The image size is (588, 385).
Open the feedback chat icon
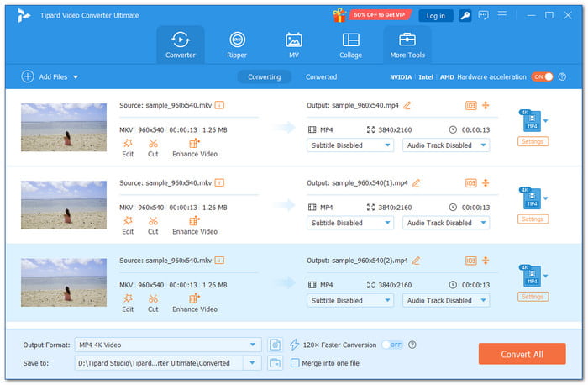pos(483,15)
